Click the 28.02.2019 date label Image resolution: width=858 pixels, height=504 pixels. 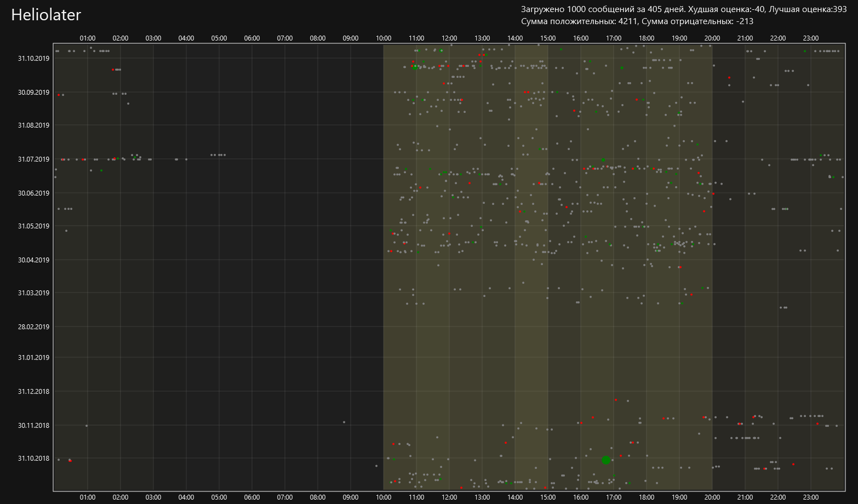[x=33, y=327]
